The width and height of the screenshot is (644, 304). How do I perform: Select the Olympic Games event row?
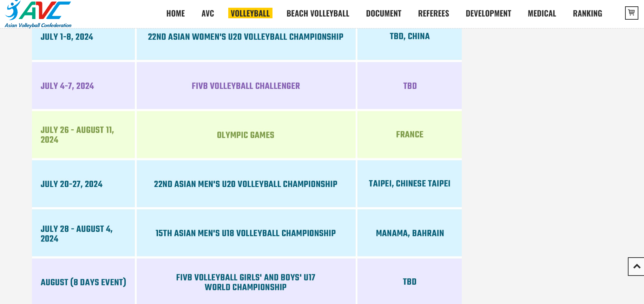tap(245, 135)
